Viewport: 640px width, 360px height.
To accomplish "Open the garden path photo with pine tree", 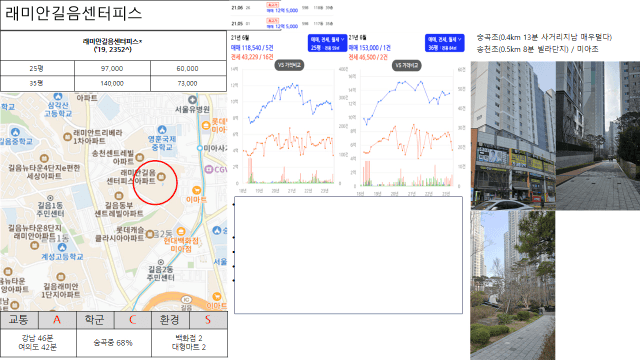I will point(513,285).
